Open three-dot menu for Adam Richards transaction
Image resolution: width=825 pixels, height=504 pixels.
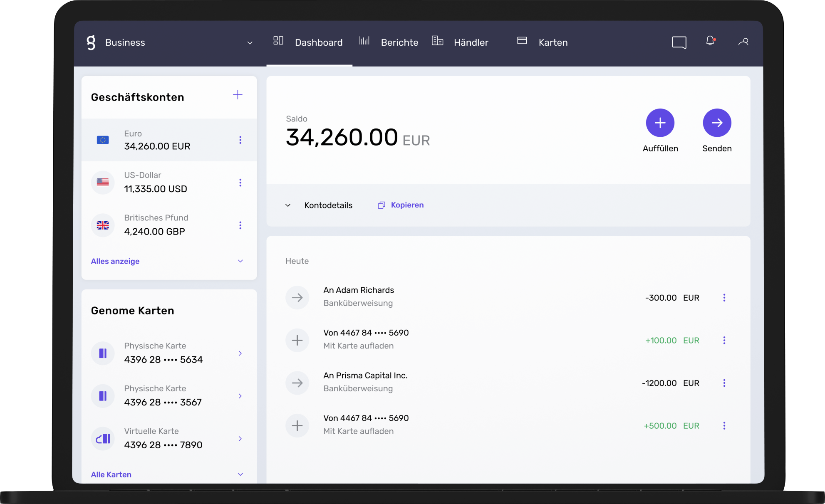pos(724,298)
